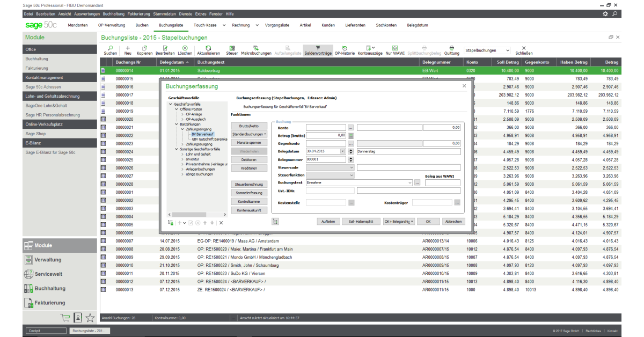Click the Aufteilen button

point(328,221)
